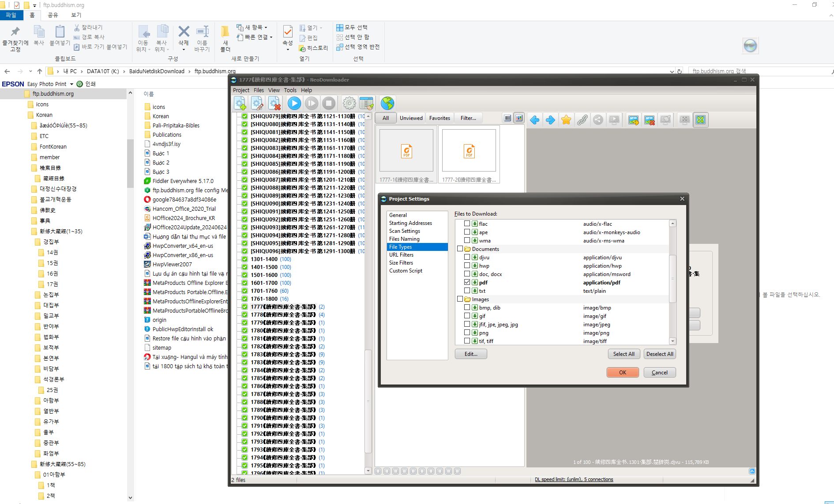Click the yellow star favorite icon
This screenshot has height=504, width=834.
click(x=566, y=120)
